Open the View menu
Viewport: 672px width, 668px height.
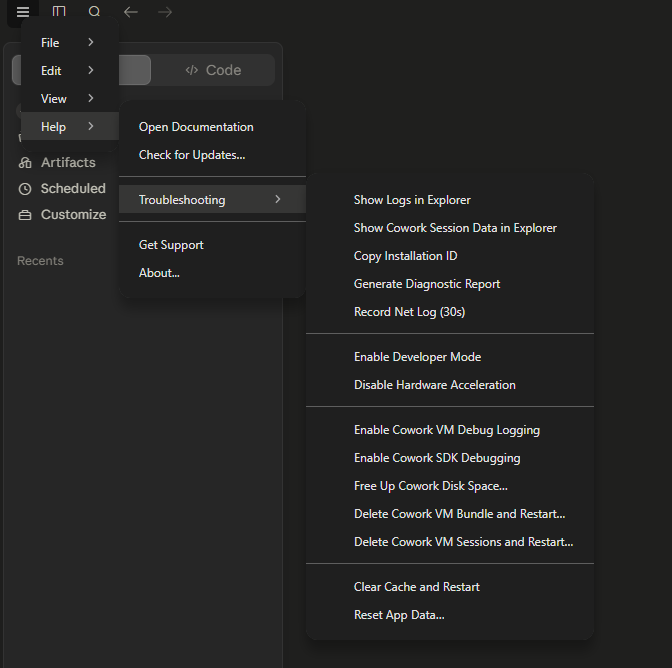pyautogui.click(x=70, y=98)
